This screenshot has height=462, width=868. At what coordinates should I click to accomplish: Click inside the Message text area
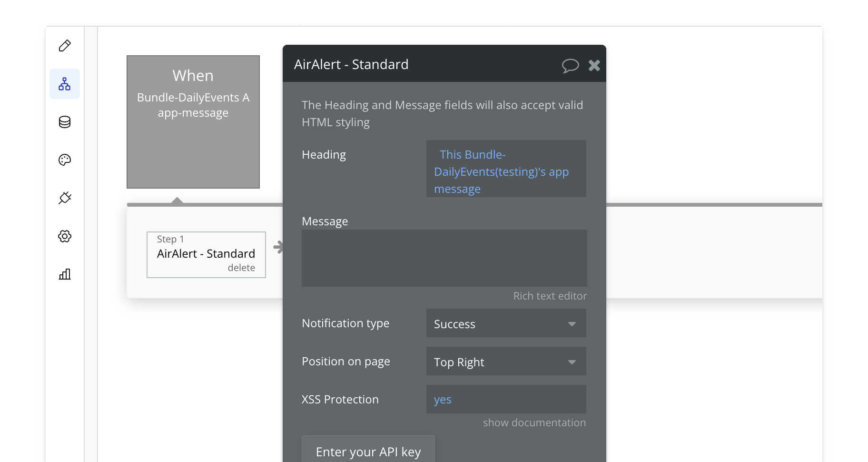pyautogui.click(x=444, y=258)
